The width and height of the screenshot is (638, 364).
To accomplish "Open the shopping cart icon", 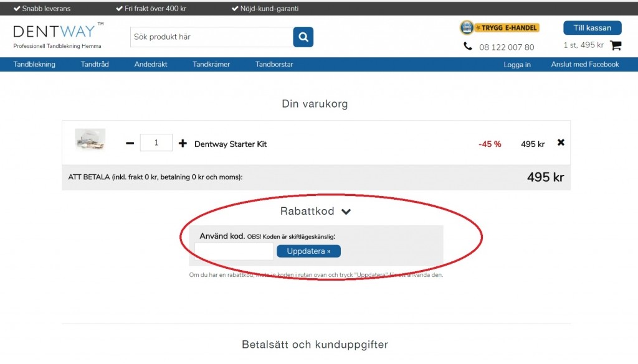I will tap(616, 45).
